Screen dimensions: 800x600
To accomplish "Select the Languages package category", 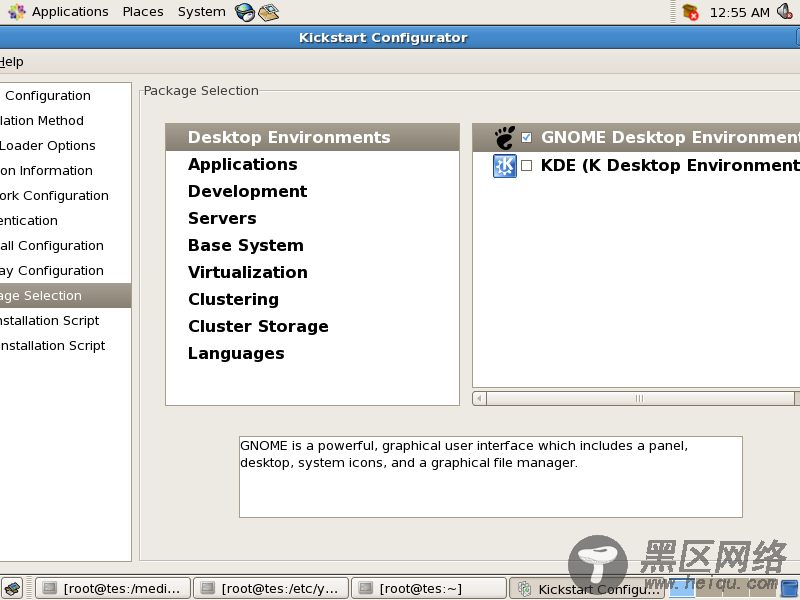I will pos(312,354).
